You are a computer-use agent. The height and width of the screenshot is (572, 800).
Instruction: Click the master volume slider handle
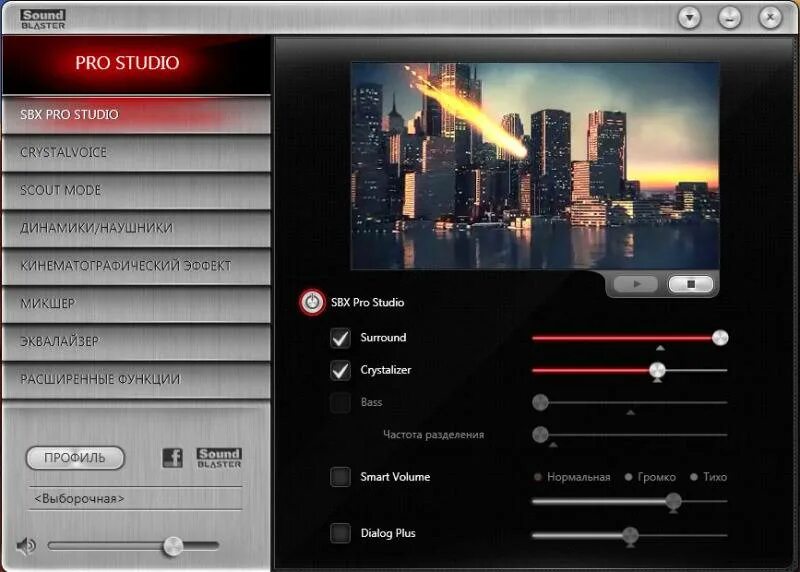pos(172,546)
